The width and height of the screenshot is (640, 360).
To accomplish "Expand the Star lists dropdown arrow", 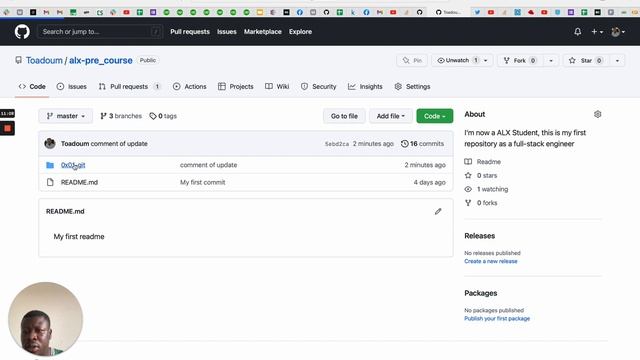I will (617, 60).
